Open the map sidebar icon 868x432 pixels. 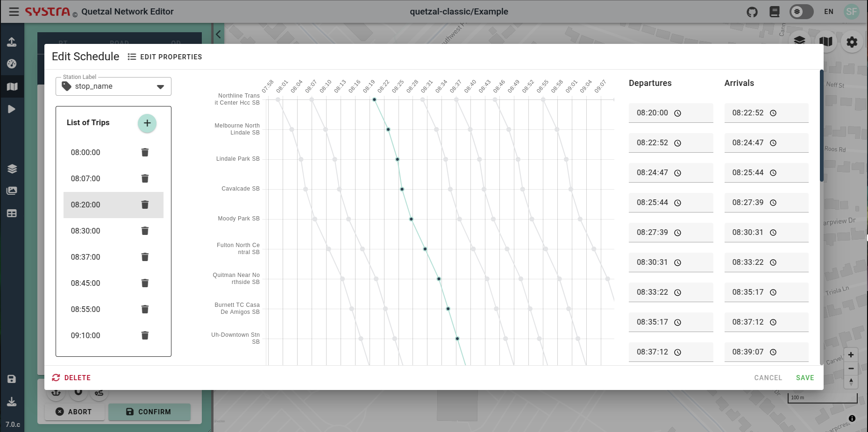(12, 86)
